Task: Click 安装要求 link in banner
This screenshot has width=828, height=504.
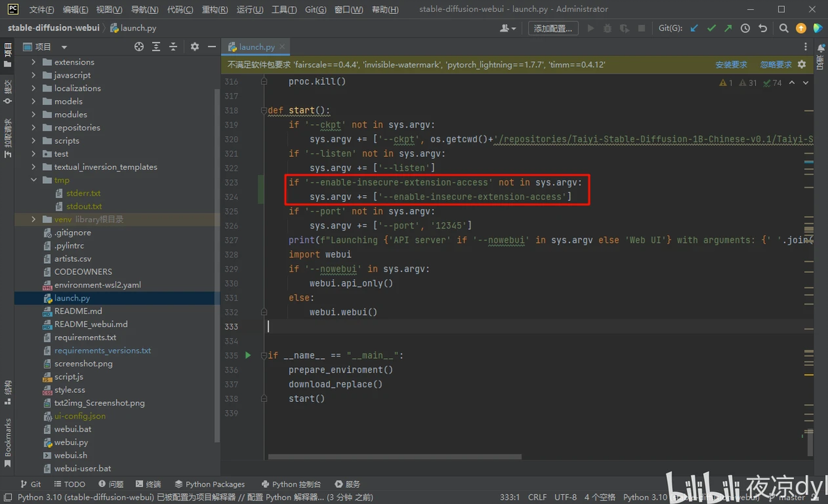Action: click(731, 65)
